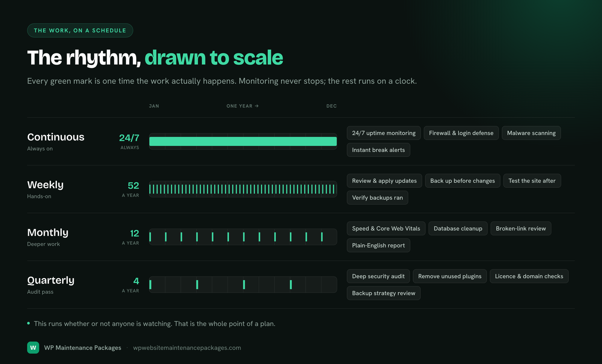Click the green W logo icon
602x364 pixels.
point(33,347)
